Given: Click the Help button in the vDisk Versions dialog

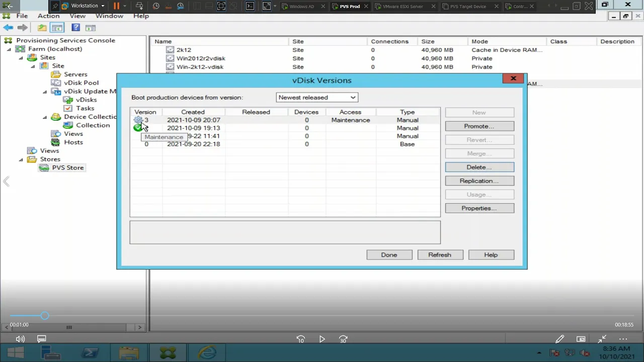Looking at the screenshot, I should [x=491, y=255].
